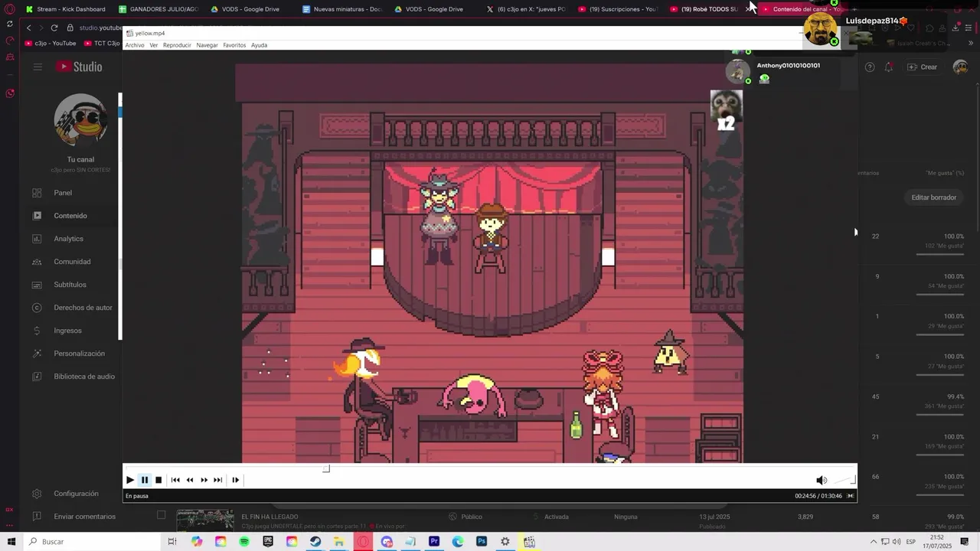Open the Favoritos menu
This screenshot has width=980, height=551.
234,45
